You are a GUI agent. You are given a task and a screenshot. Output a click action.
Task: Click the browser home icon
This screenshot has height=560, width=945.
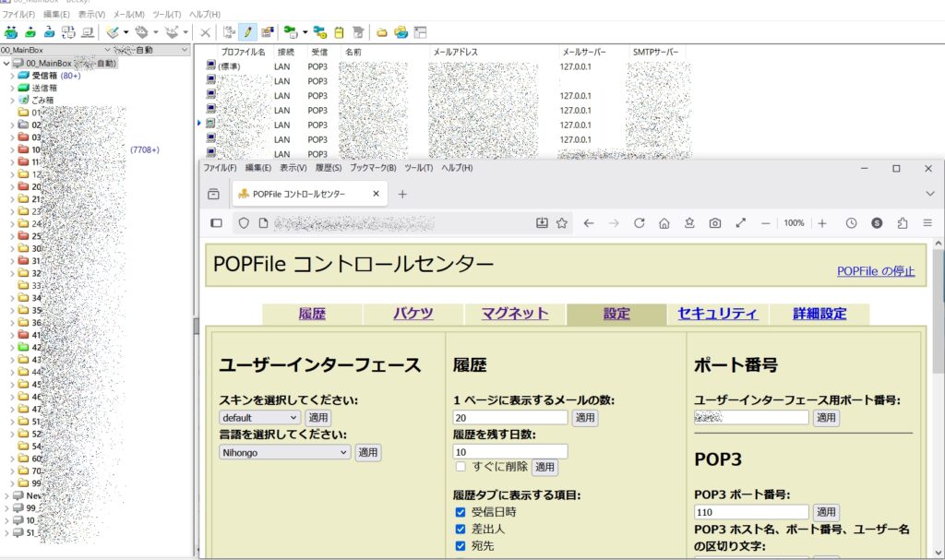pyautogui.click(x=664, y=223)
